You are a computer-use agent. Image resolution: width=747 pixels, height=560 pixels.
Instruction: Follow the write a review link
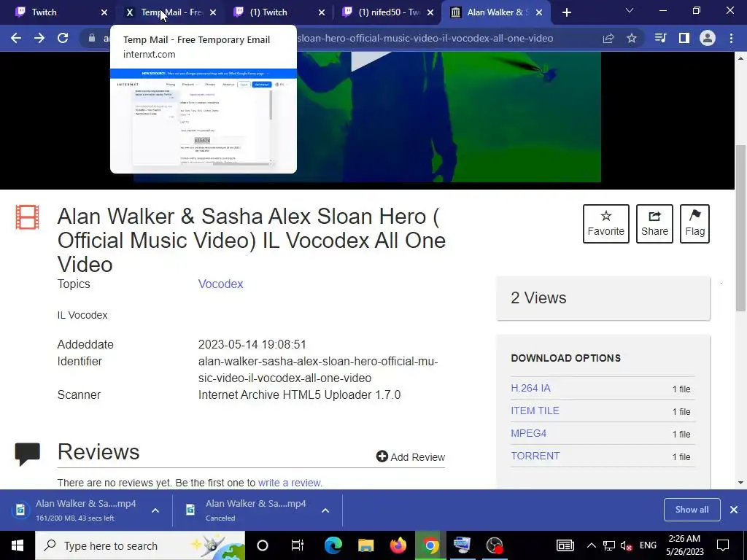pyautogui.click(x=290, y=483)
